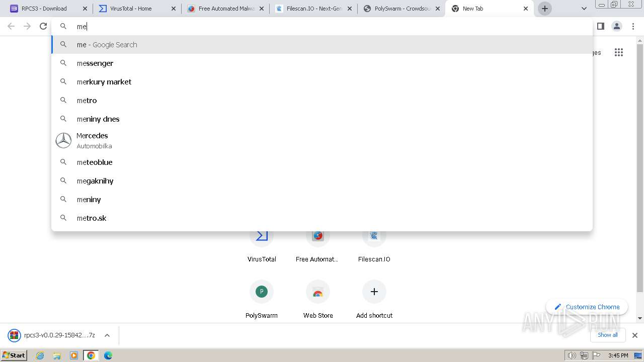Close the PolySwarm tab
The height and width of the screenshot is (362, 644).
click(437, 9)
